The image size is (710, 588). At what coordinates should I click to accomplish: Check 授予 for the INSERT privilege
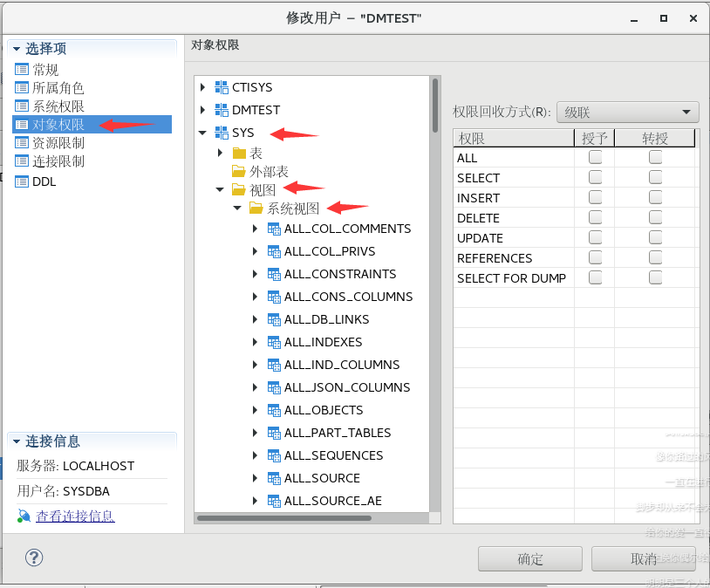[595, 197]
